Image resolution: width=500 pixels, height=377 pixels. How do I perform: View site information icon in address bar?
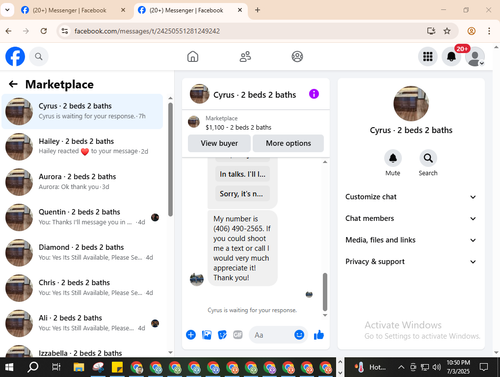(x=65, y=31)
